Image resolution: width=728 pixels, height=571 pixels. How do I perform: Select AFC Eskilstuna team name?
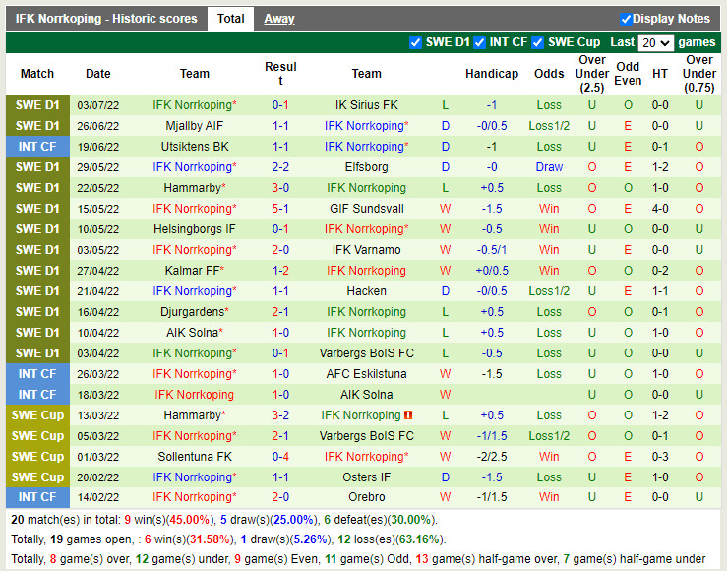point(366,374)
